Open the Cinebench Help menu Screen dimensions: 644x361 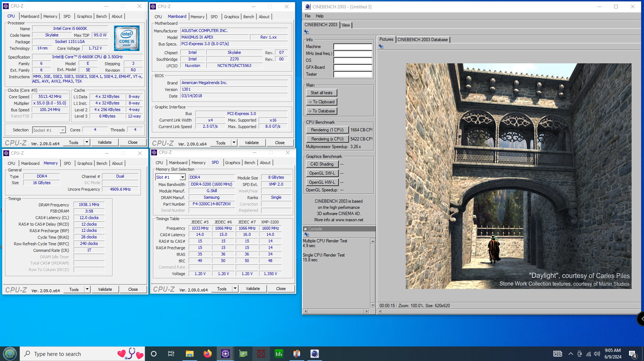[x=319, y=16]
